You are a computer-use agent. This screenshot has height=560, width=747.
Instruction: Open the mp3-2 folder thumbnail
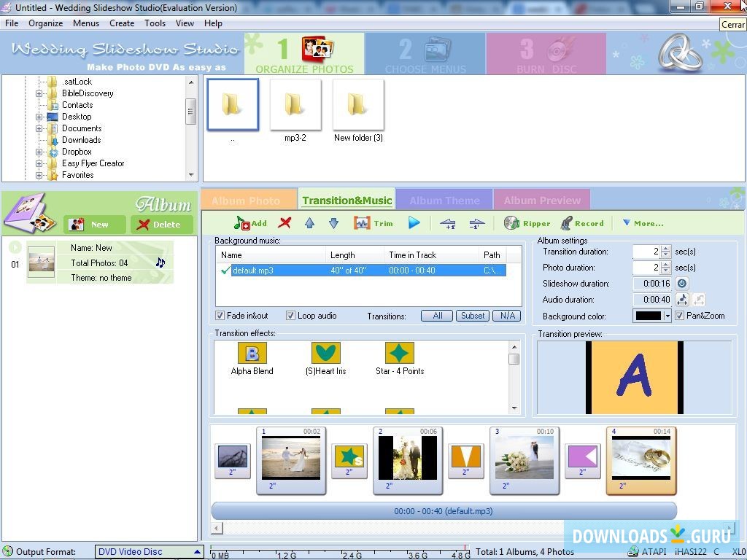click(295, 111)
